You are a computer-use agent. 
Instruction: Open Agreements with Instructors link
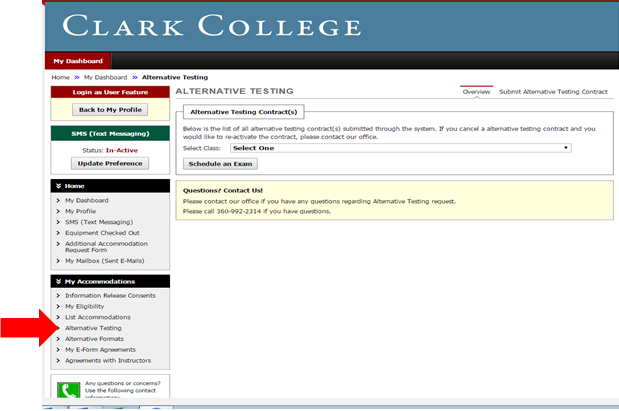tap(108, 360)
